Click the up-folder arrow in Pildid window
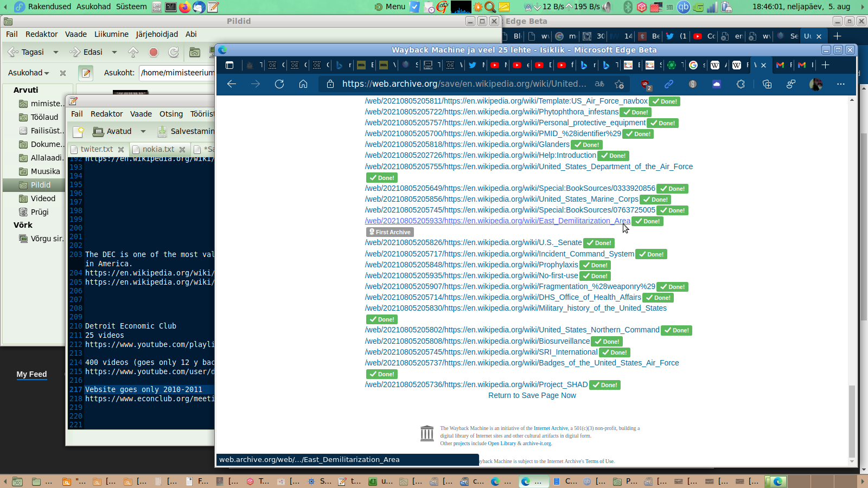The image size is (868, 488). (133, 52)
